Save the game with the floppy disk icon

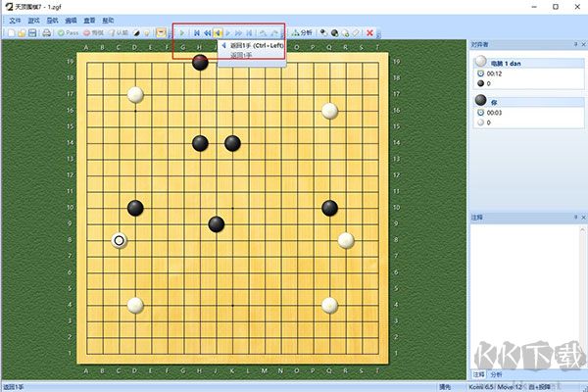[32, 33]
